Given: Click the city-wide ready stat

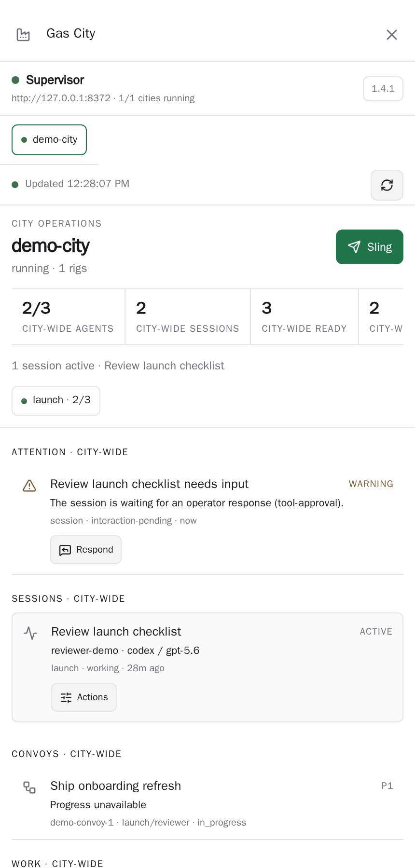Looking at the screenshot, I should point(304,317).
